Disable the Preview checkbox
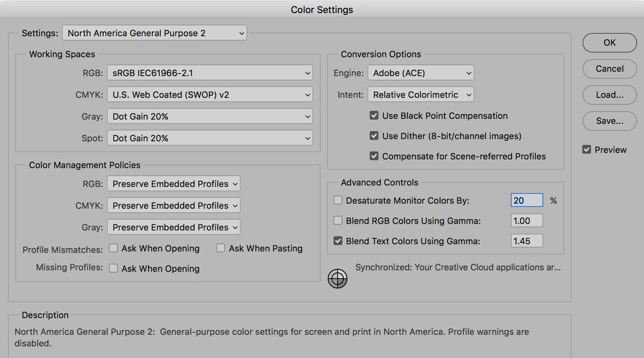Viewport: 644px width, 358px height. coord(586,150)
